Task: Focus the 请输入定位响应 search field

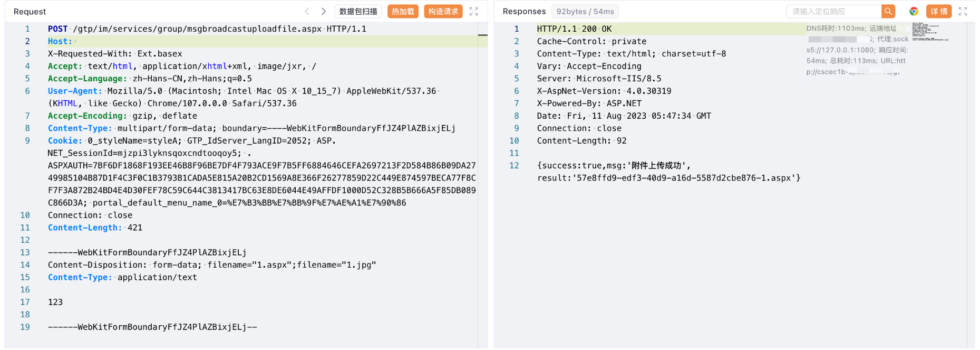Action: pyautogui.click(x=833, y=11)
